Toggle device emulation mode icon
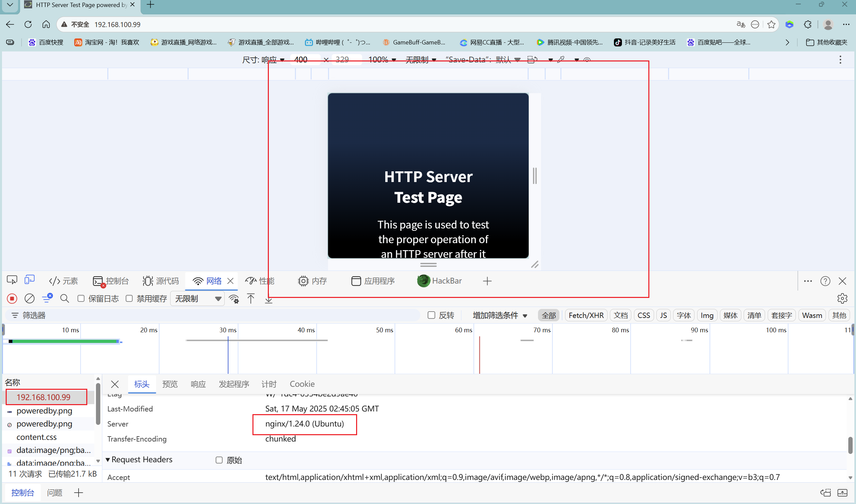Screen dimensions: 856x504 coord(29,280)
